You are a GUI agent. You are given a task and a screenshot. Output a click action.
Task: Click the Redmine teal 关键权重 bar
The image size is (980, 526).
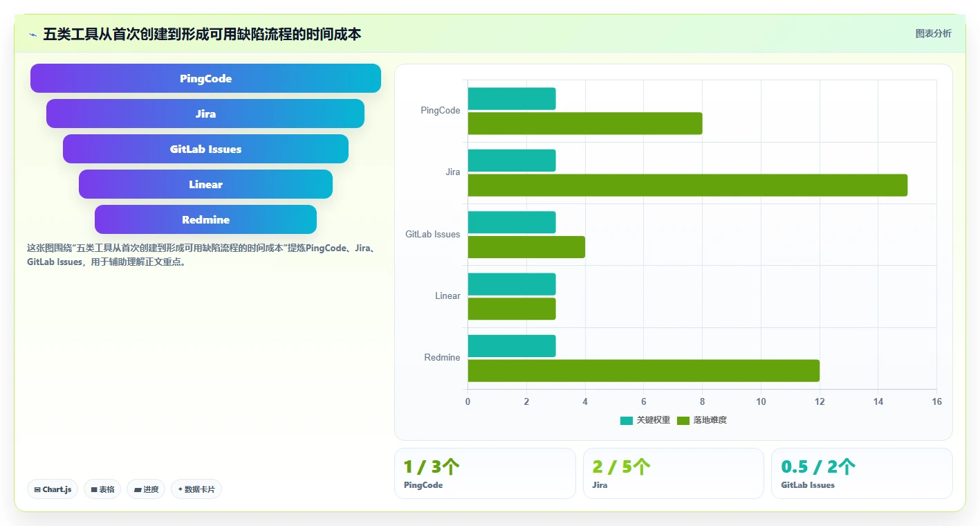(512, 346)
